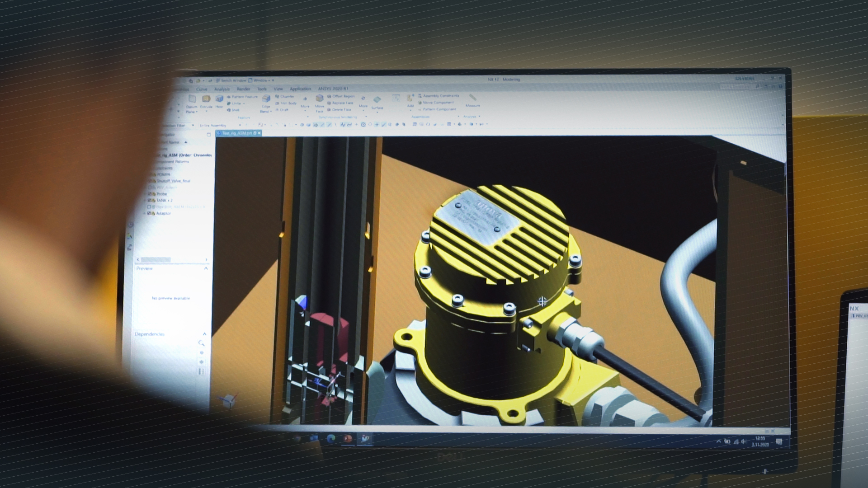The width and height of the screenshot is (868, 488).
Task: Select the Assembly Constraints command
Action: (x=439, y=96)
